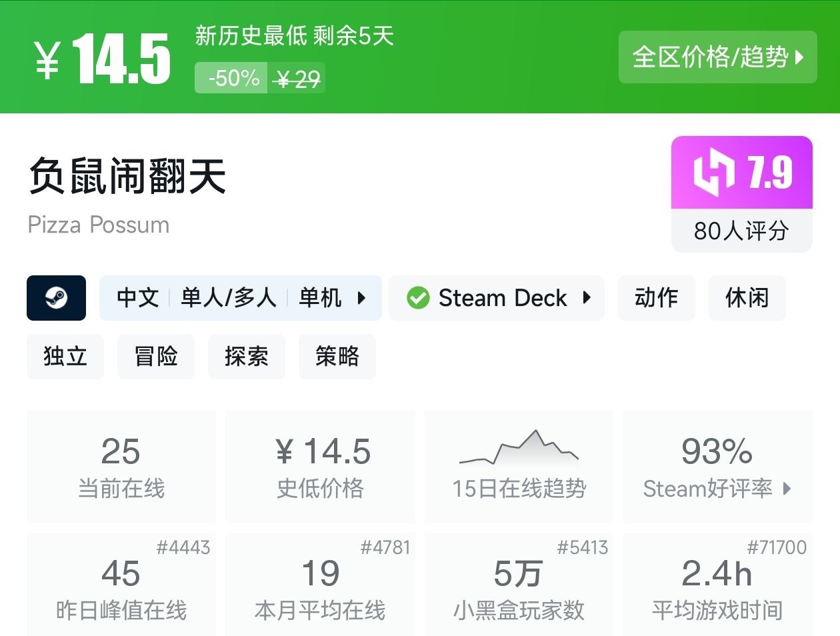Click the 平均游戏时间 average playtime stat
Screen dimensions: 840x636
click(x=717, y=587)
